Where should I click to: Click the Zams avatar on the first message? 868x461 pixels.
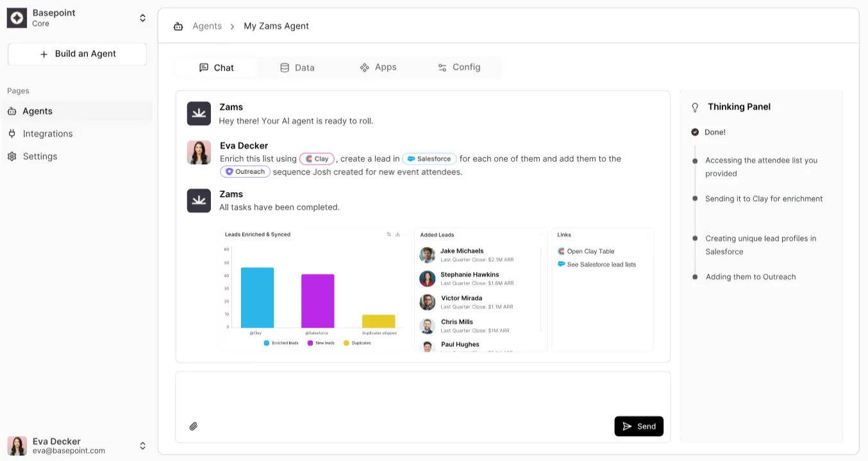click(199, 113)
